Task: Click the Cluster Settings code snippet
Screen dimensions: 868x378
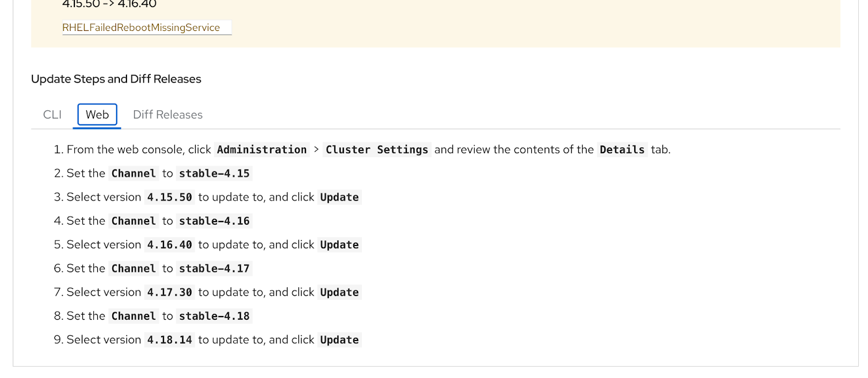Action: 377,149
